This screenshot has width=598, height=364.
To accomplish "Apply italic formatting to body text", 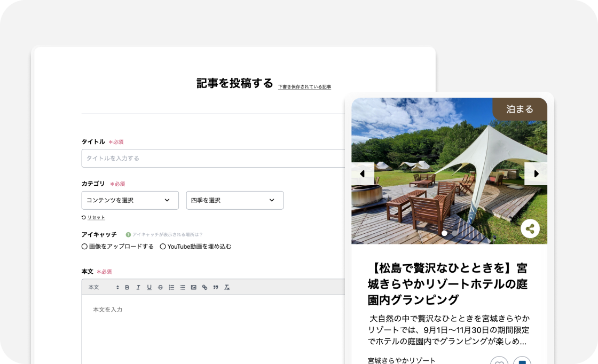I will 138,287.
